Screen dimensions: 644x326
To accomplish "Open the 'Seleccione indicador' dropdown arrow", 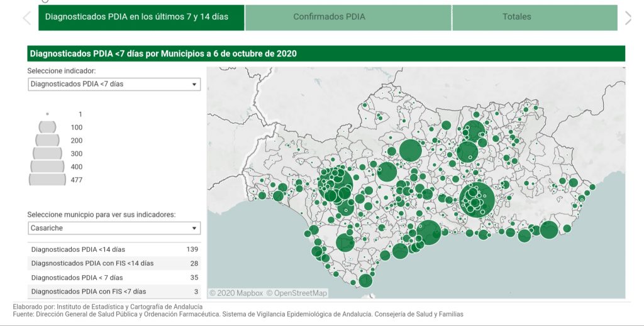I will (x=194, y=84).
